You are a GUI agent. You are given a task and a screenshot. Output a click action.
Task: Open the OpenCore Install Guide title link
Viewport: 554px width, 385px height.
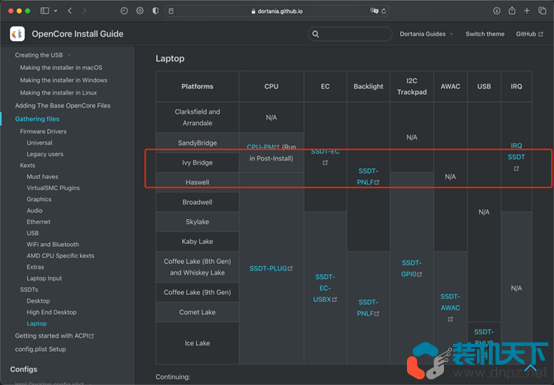(x=77, y=34)
